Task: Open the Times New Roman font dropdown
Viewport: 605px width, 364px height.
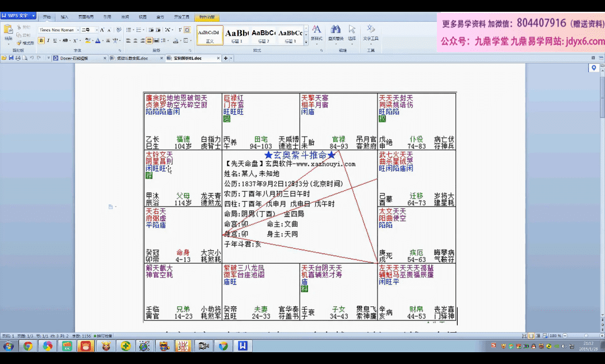Action: [59, 30]
